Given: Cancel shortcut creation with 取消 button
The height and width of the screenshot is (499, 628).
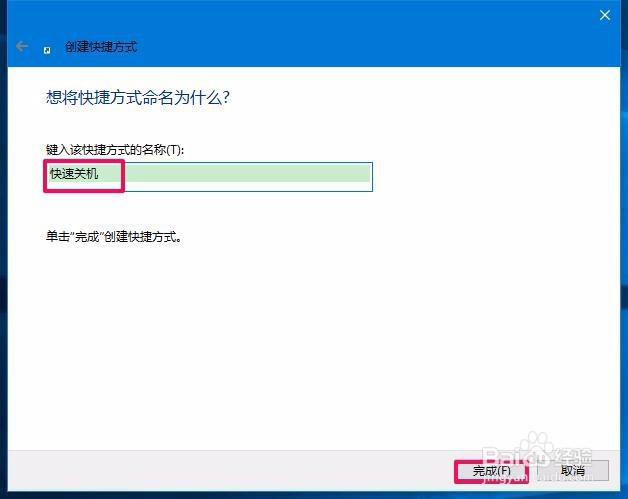Looking at the screenshot, I should 573,471.
